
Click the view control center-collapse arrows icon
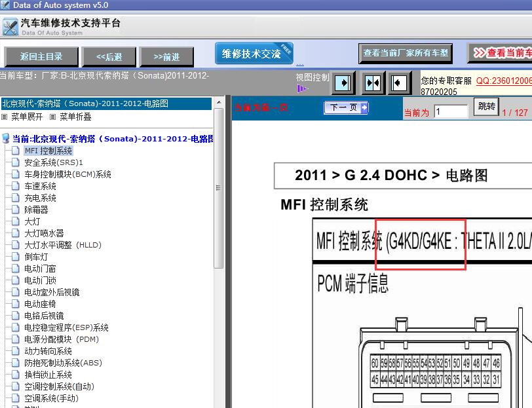tap(373, 83)
